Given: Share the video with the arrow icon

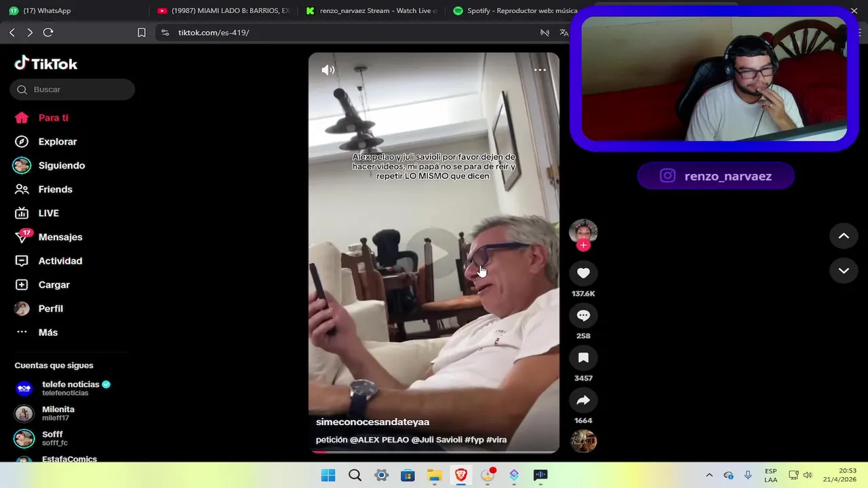Looking at the screenshot, I should pos(583,401).
